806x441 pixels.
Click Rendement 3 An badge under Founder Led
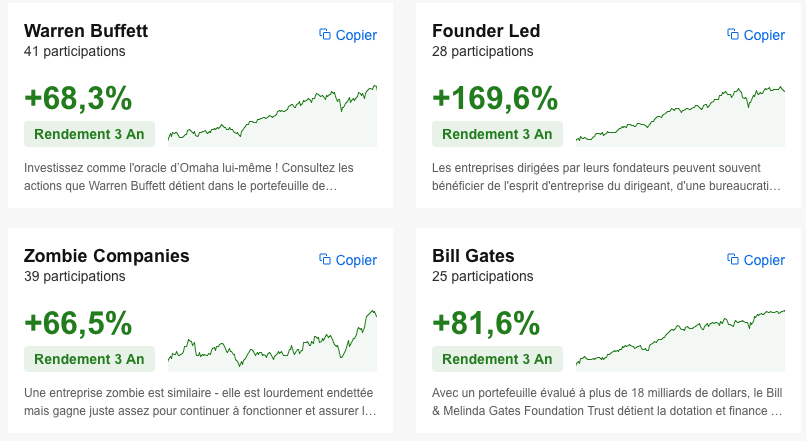(x=497, y=134)
